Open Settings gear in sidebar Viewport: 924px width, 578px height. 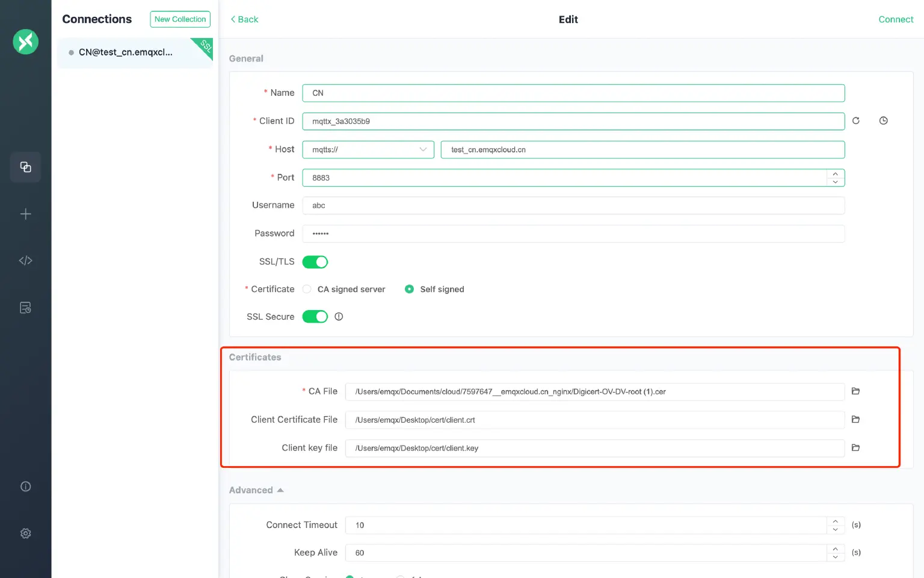25,533
